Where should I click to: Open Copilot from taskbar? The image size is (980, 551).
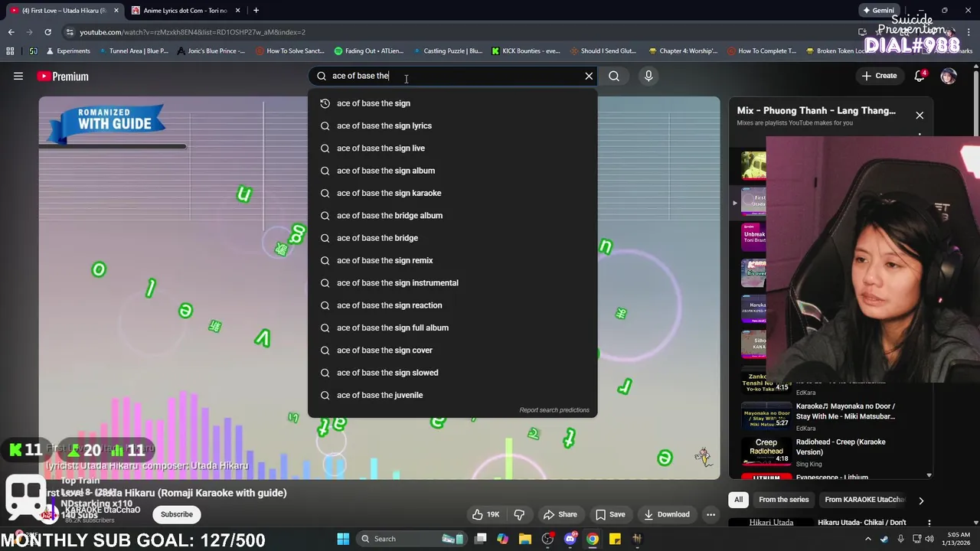(502, 539)
